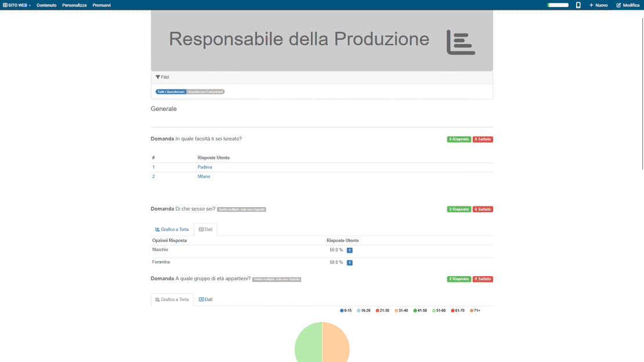Toggle the 51-60 legend entry
Screen dimensions: 644x362
coord(439,310)
